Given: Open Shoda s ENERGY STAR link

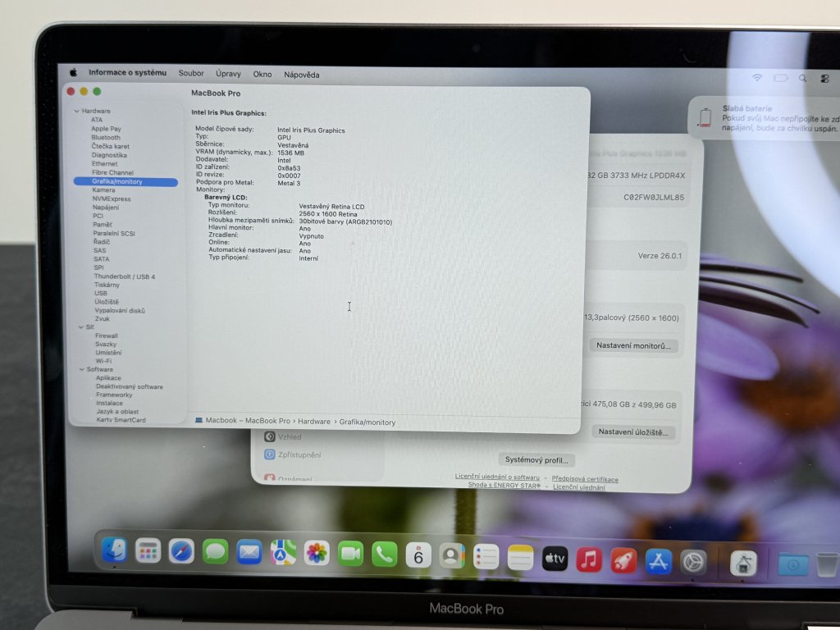Looking at the screenshot, I should 504,485.
